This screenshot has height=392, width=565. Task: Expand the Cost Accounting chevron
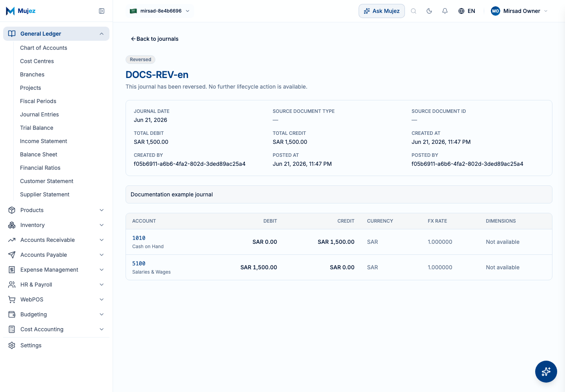click(102, 329)
